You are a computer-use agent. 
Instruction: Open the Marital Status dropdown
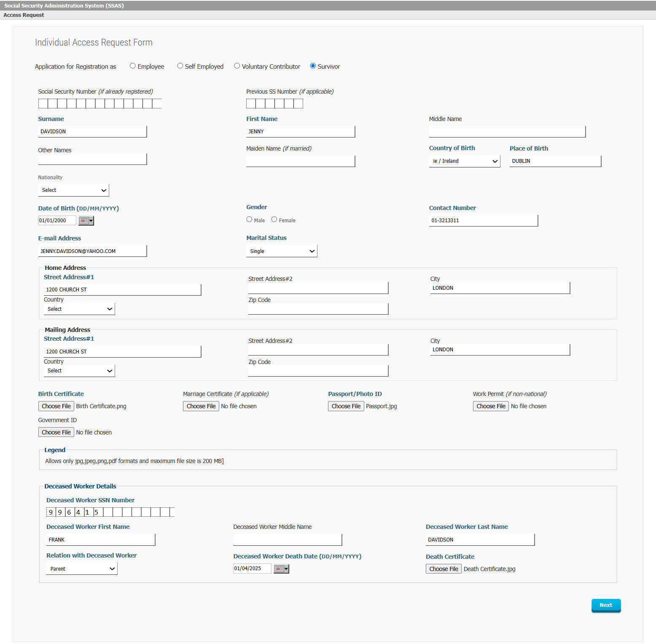point(282,251)
